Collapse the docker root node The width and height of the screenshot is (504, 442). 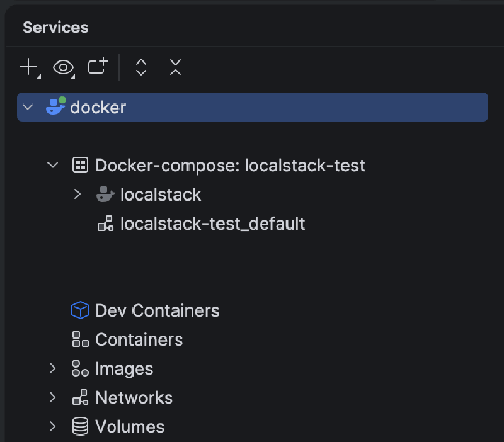pyautogui.click(x=27, y=107)
